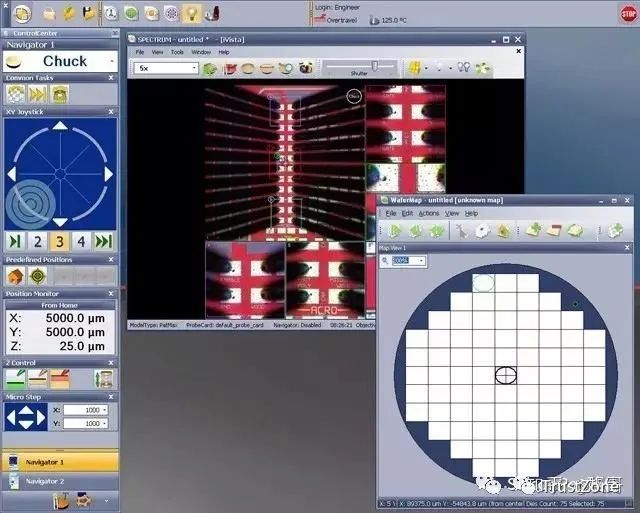
Task: Select joystick speed 4
Action: [x=81, y=242]
